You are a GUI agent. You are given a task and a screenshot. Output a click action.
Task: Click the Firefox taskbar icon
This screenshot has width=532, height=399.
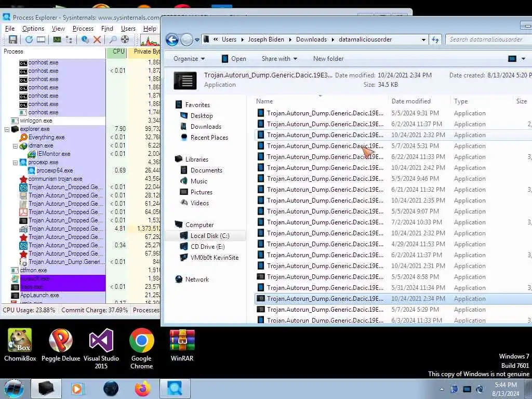click(142, 389)
